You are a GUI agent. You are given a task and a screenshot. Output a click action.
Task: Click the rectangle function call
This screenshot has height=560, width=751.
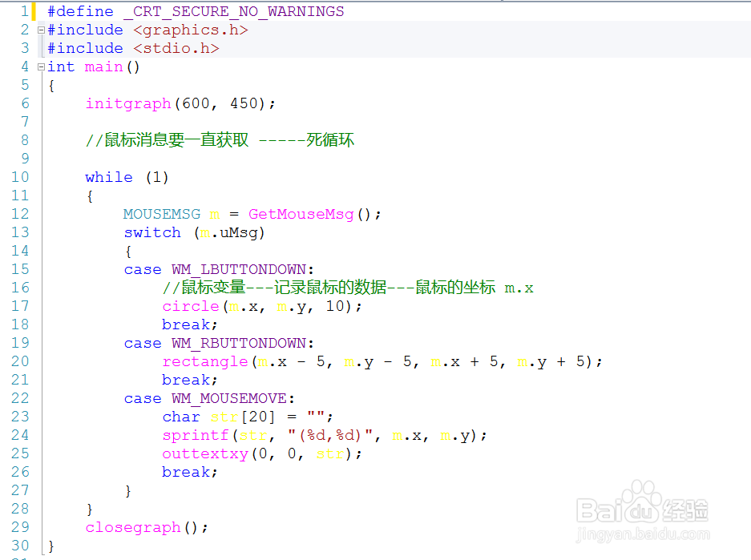[205, 362]
